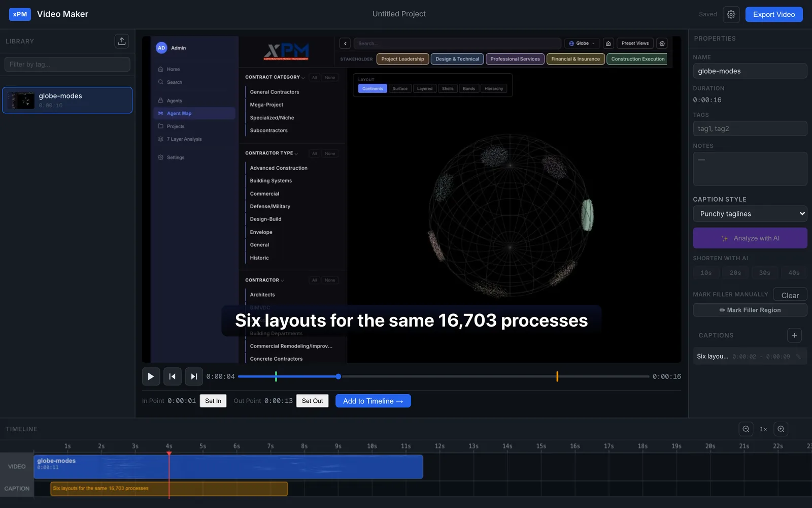Shorten to 30s with AI
This screenshot has width=812, height=508.
coord(765,273)
